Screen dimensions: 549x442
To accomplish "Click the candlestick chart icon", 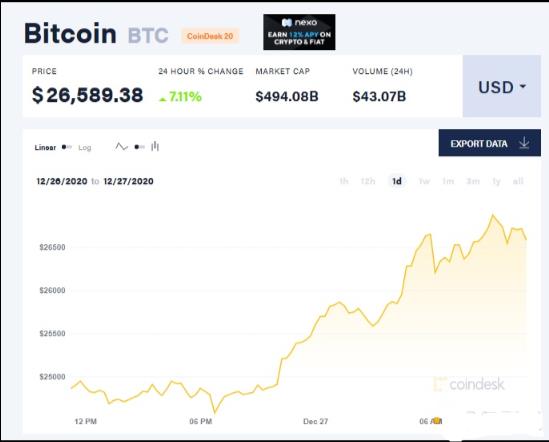I will tap(155, 146).
